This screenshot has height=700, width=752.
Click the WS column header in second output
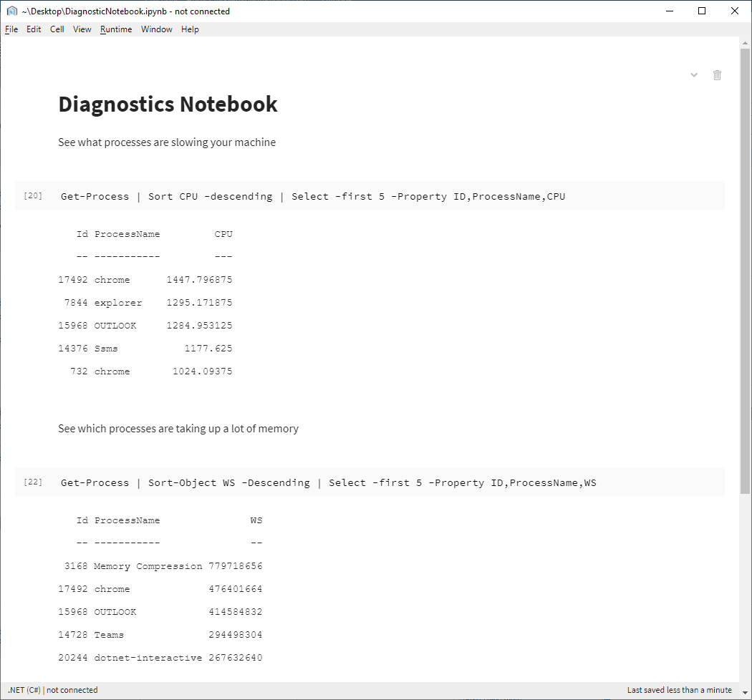click(x=256, y=520)
